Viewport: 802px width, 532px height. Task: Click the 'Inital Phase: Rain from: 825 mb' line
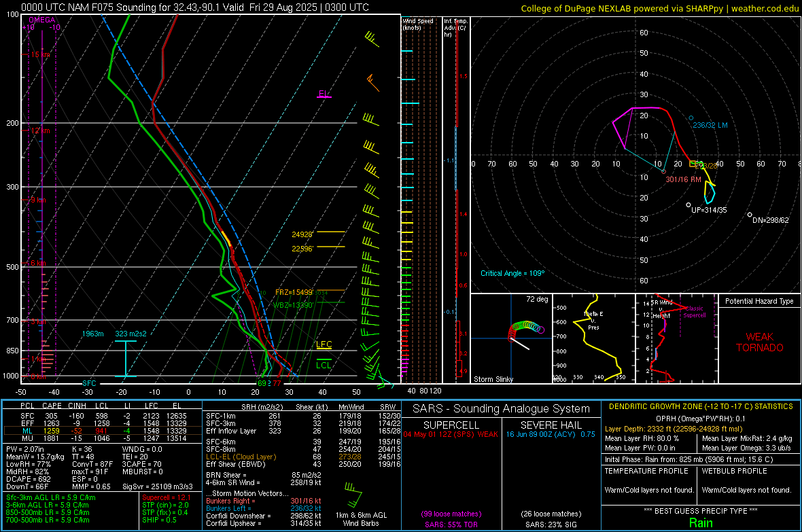tap(689, 460)
